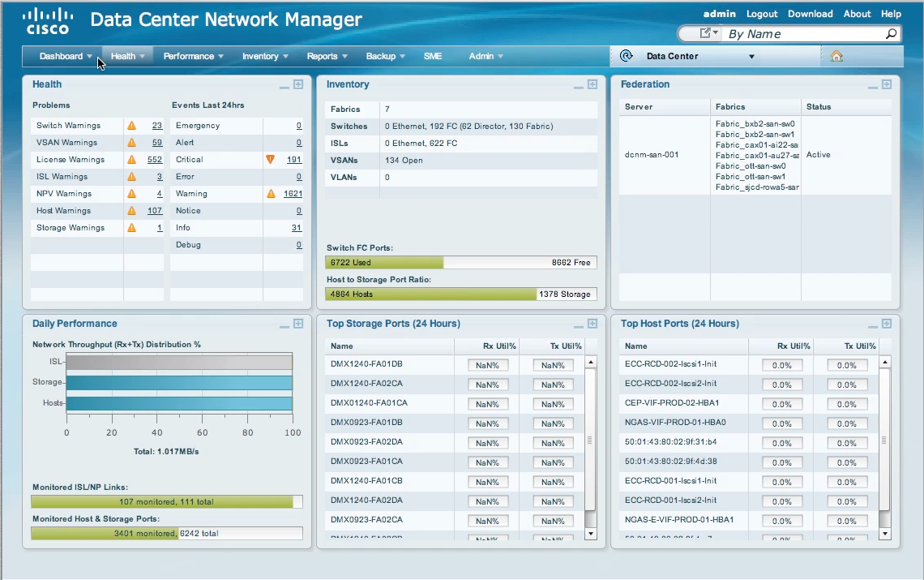The width and height of the screenshot is (924, 580).
Task: Open the Health menu
Action: point(127,56)
